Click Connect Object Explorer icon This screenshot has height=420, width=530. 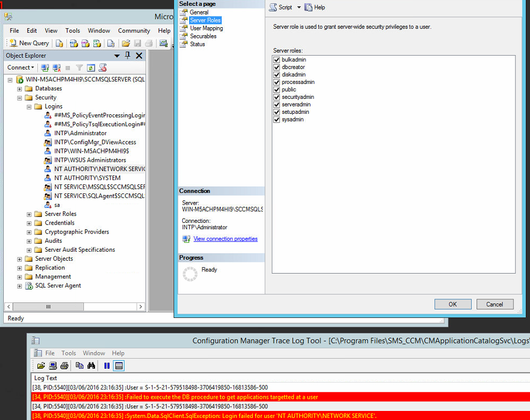pyautogui.click(x=45, y=68)
